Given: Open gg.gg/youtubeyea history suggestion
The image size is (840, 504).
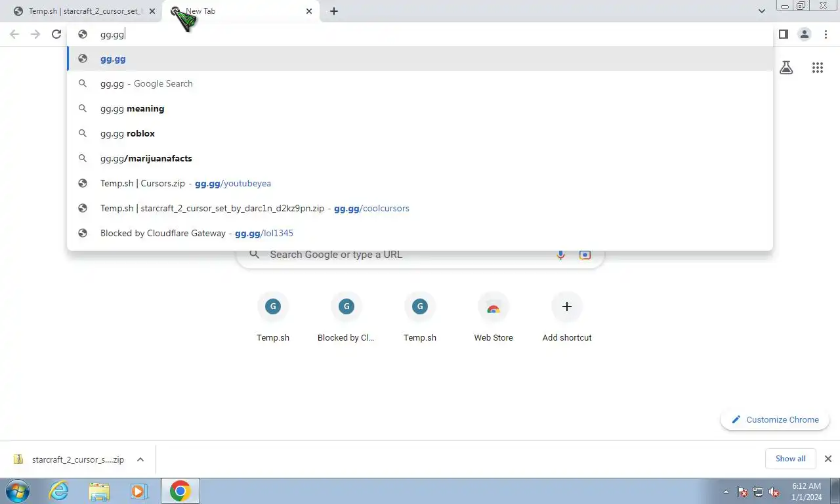Looking at the screenshot, I should click(420, 183).
